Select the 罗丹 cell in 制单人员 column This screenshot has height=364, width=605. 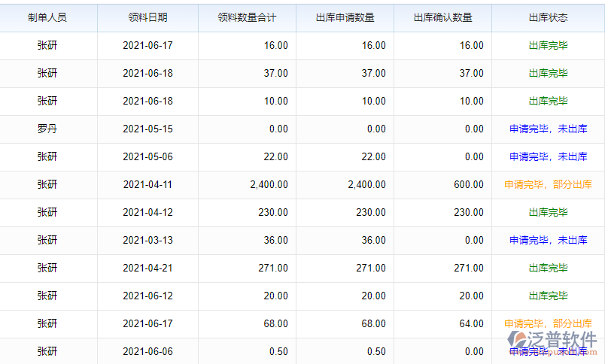47,129
